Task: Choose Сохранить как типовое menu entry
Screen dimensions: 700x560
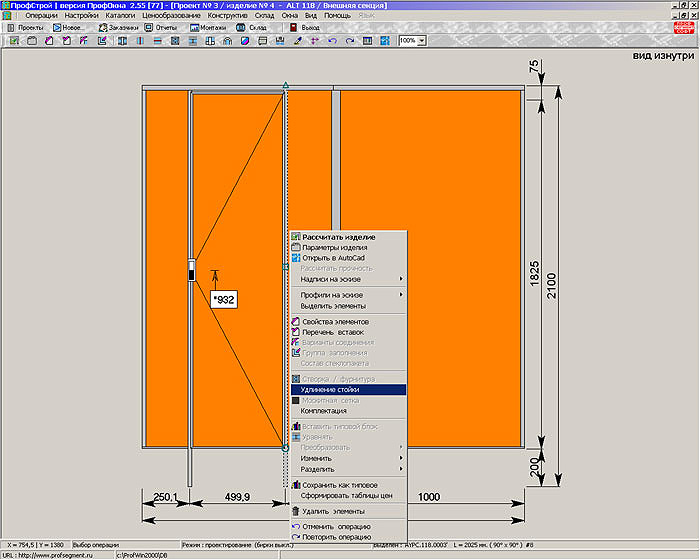Action: pyautogui.click(x=338, y=485)
